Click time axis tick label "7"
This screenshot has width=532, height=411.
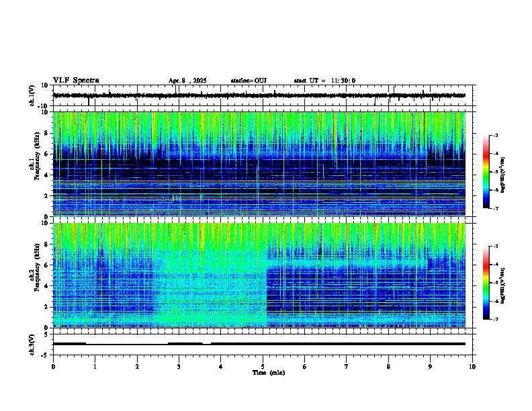click(347, 367)
